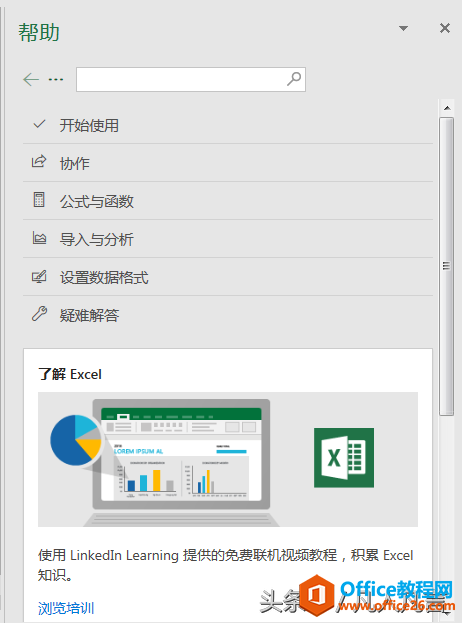Click the vertical scrollbar thumb
462x623 pixels.
pos(447,266)
